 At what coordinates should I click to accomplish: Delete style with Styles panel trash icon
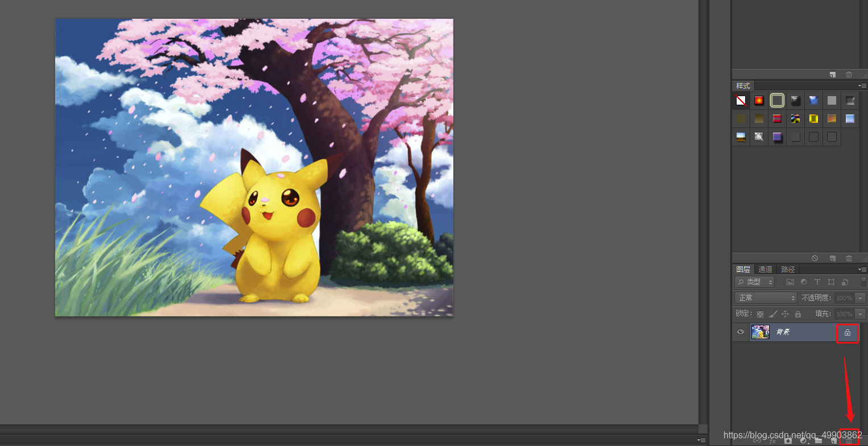pyautogui.click(x=849, y=258)
